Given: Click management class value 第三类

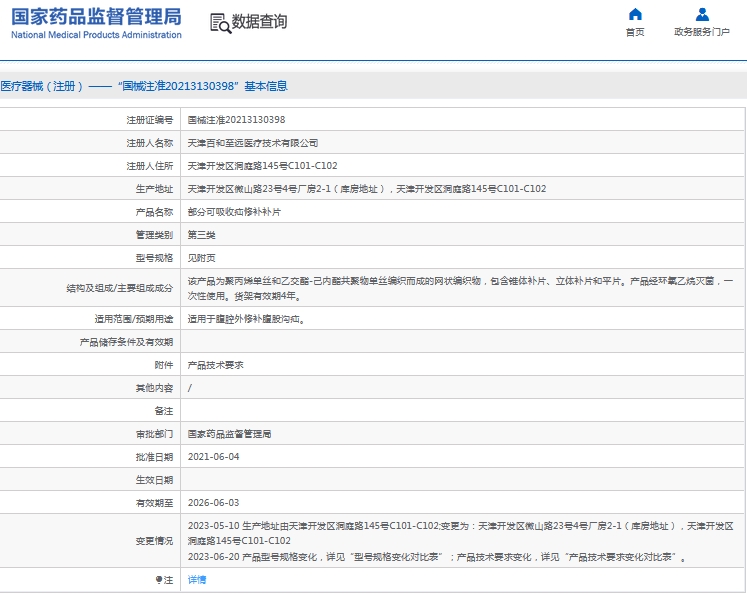Looking at the screenshot, I should 202,234.
